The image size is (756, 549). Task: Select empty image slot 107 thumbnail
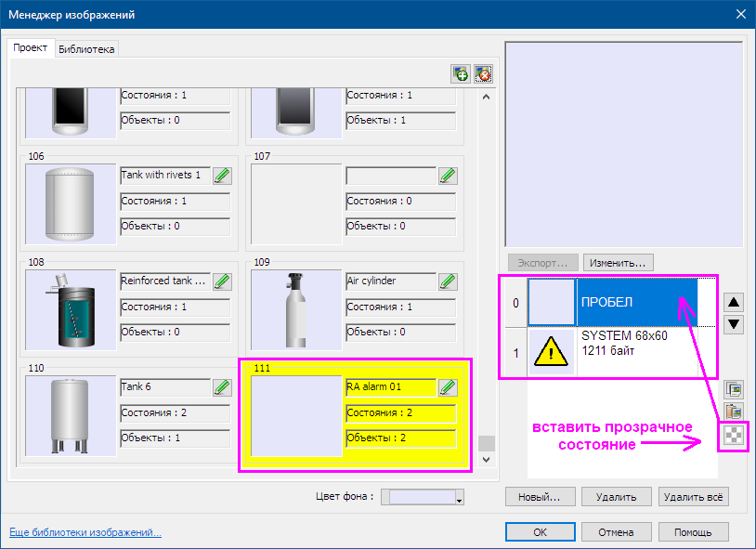click(x=296, y=204)
